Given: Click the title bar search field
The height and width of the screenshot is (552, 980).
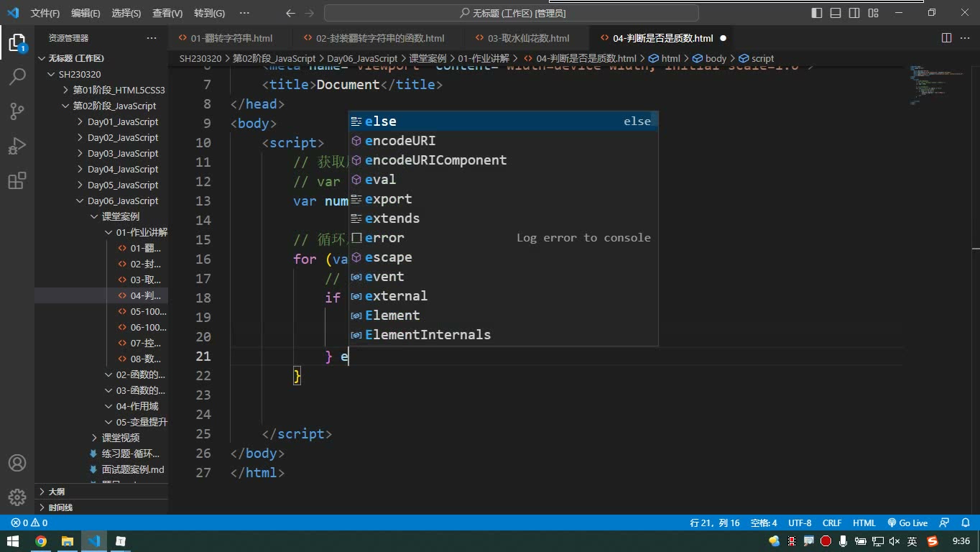Looking at the screenshot, I should click(x=512, y=13).
